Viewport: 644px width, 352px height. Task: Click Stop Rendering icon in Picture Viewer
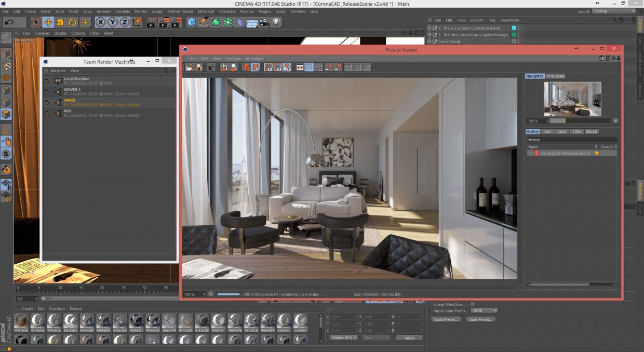click(x=211, y=67)
